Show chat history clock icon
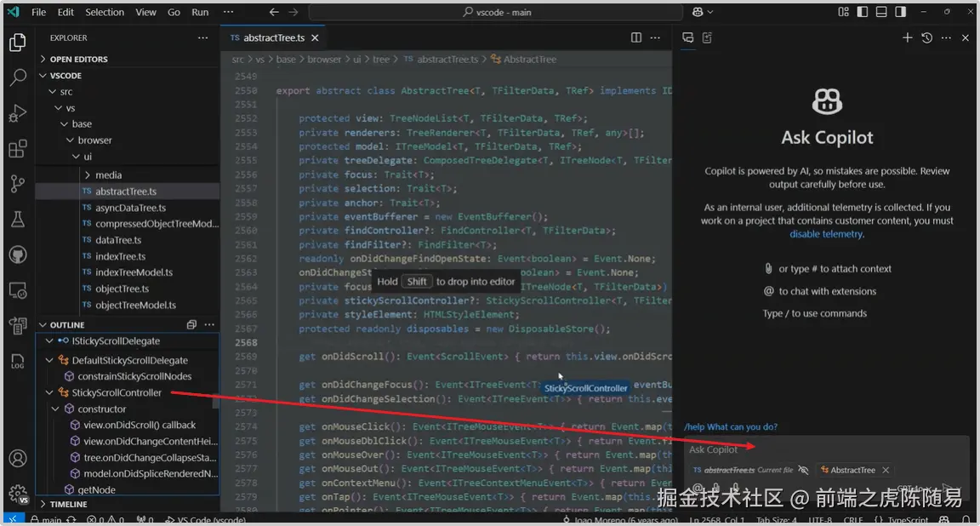Viewport: 980px width, 526px height. [x=927, y=38]
